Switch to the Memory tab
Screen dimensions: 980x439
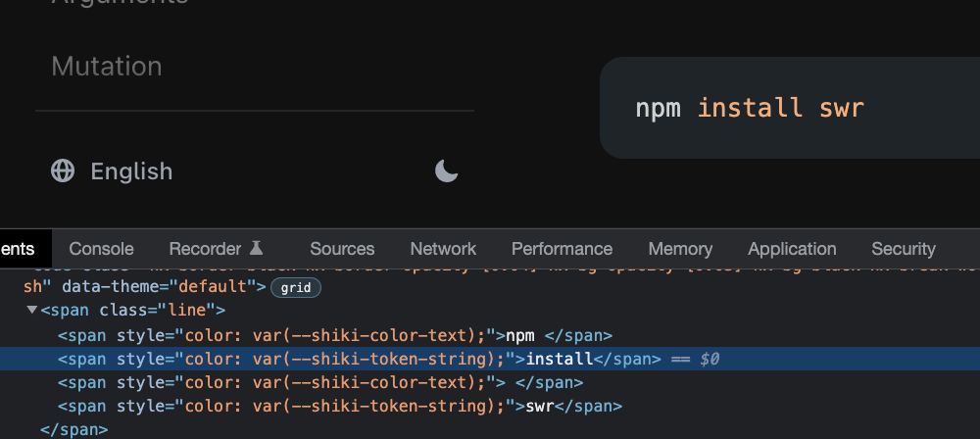680,249
